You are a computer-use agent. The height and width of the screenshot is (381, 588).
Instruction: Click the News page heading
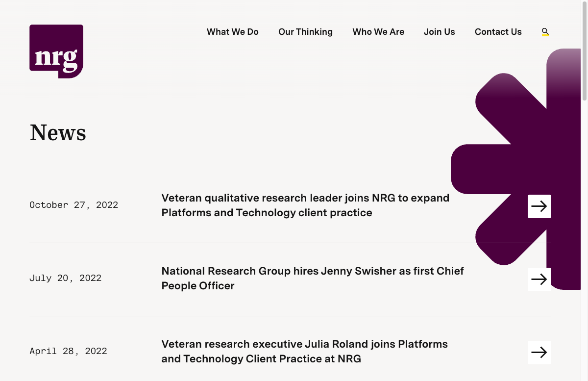[x=58, y=132]
